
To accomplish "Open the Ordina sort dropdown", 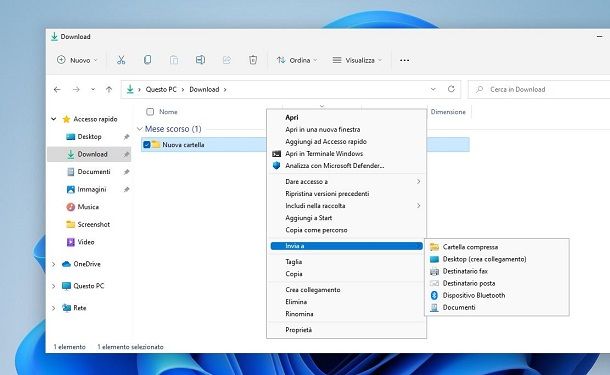I will [297, 60].
